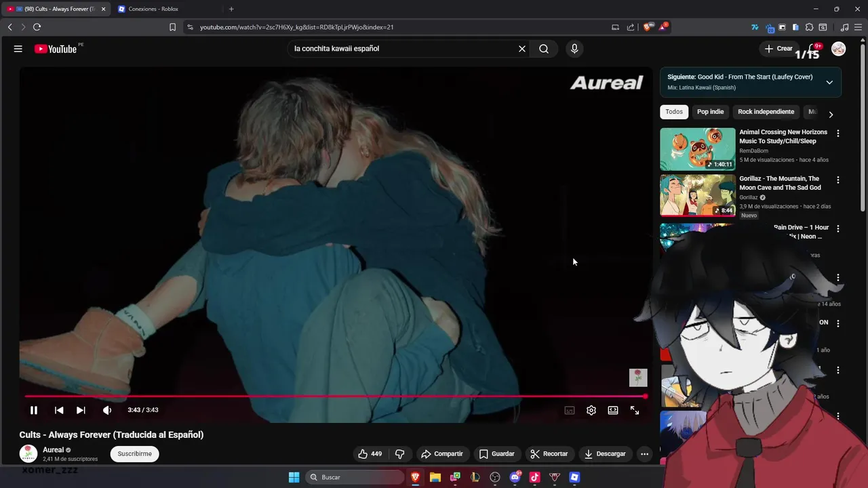
Task: Click the taskbar Buscar search box
Action: tap(355, 477)
